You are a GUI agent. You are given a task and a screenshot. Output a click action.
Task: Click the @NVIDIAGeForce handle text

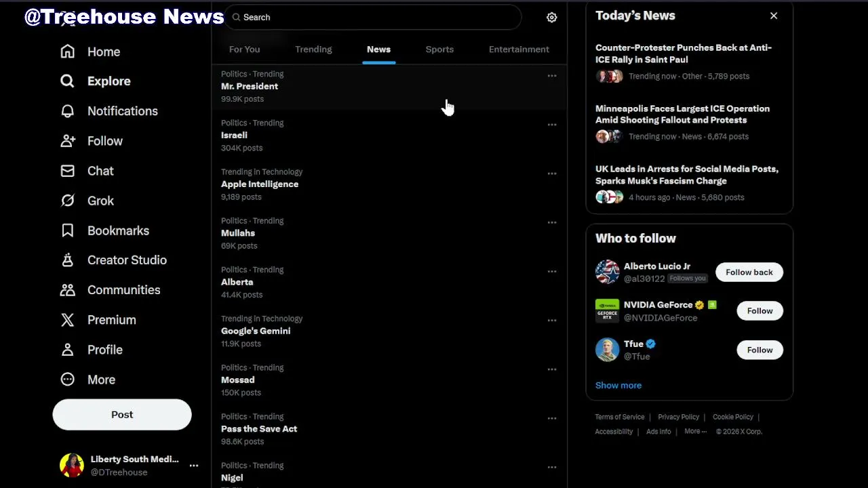660,318
